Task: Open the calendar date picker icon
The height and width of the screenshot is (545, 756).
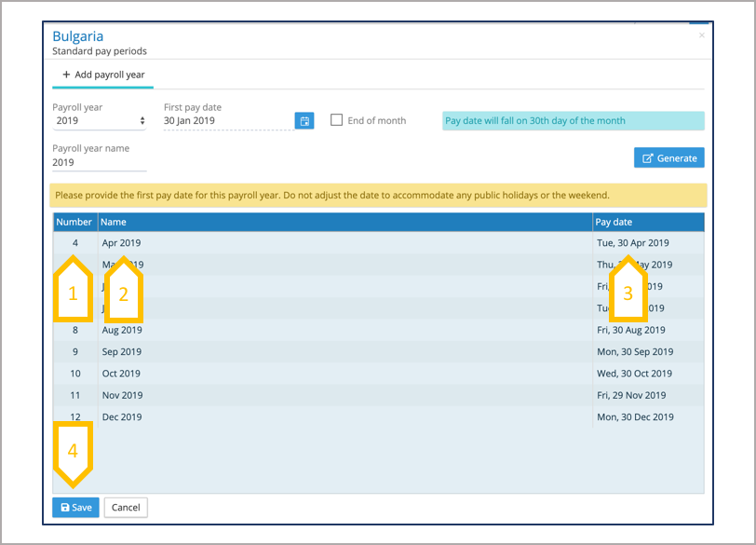Action: coord(304,121)
